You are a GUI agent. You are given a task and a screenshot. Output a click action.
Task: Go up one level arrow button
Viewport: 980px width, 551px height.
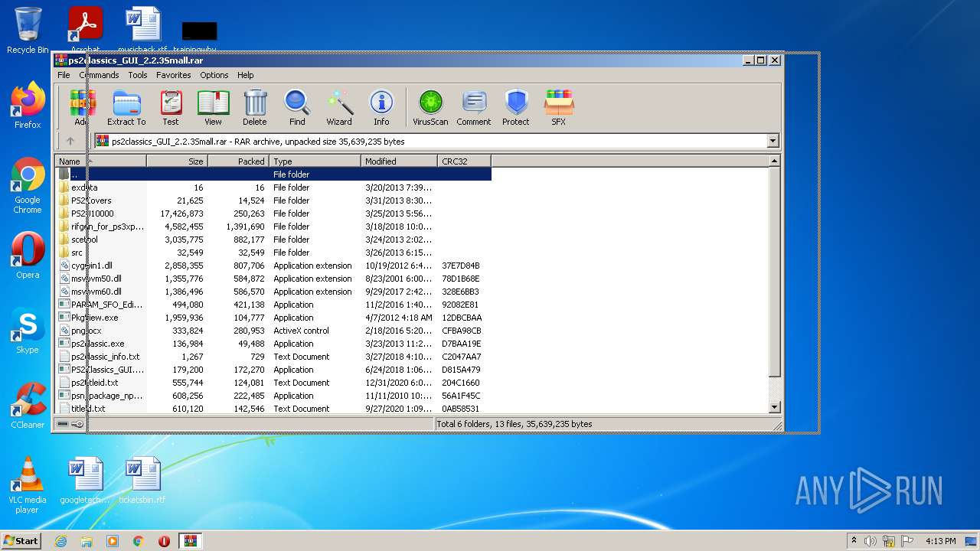(x=70, y=141)
